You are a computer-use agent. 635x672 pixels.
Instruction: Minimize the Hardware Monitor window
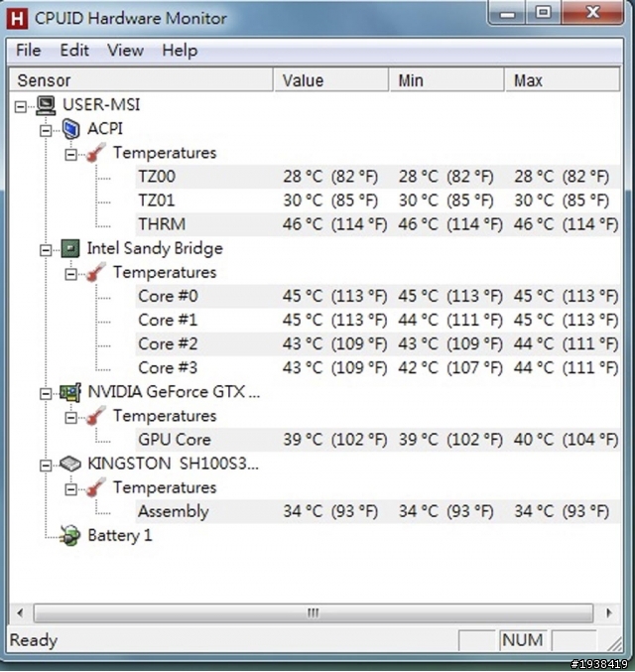click(507, 13)
